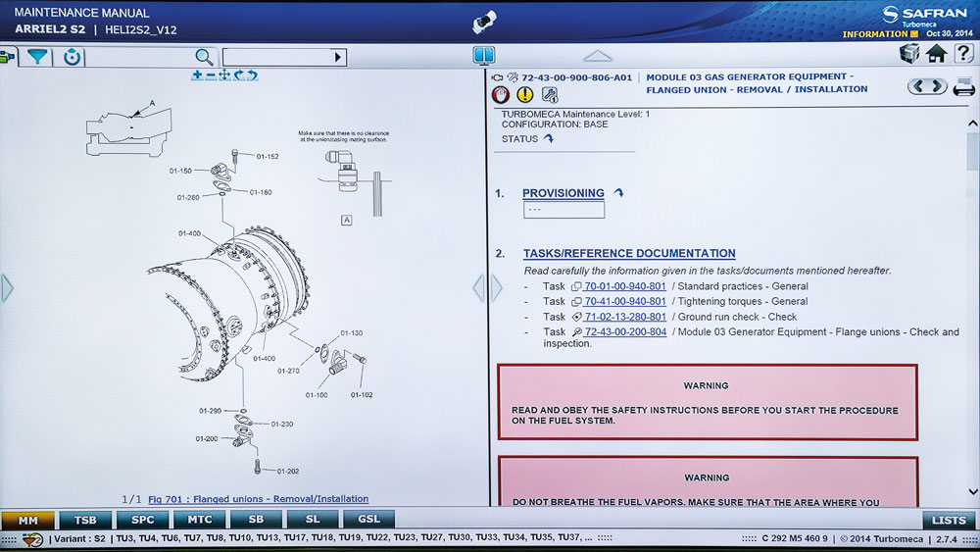
Task: Open the INFORMATION mail notification
Action: pos(880,33)
